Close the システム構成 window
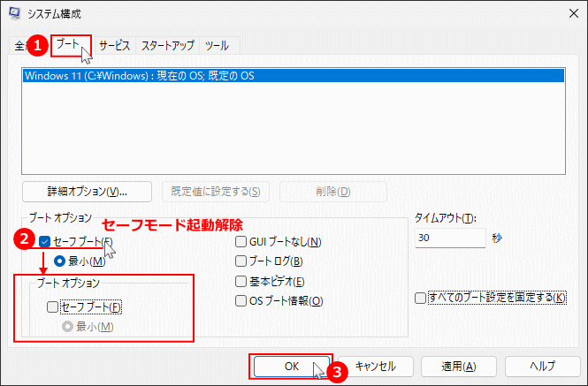 (x=573, y=13)
